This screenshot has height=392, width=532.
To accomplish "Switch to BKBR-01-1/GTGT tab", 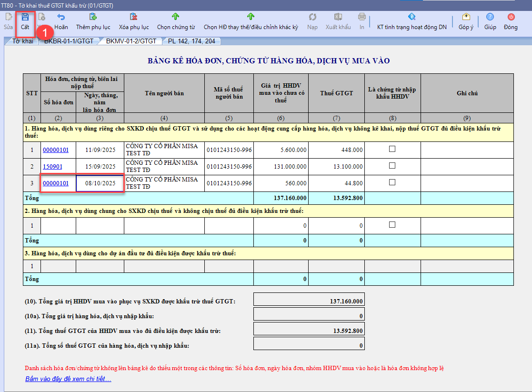I will pyautogui.click(x=69, y=41).
